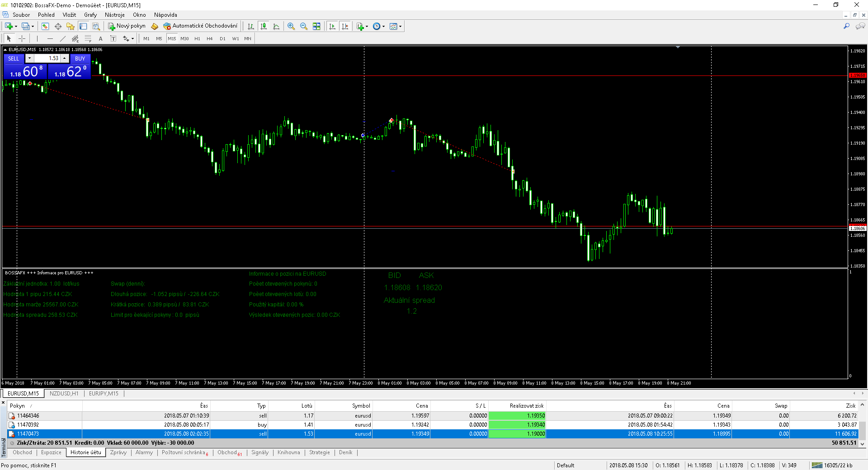Image resolution: width=868 pixels, height=470 pixels.
Task: Toggle the Terminal panel icon
Action: pos(83,26)
